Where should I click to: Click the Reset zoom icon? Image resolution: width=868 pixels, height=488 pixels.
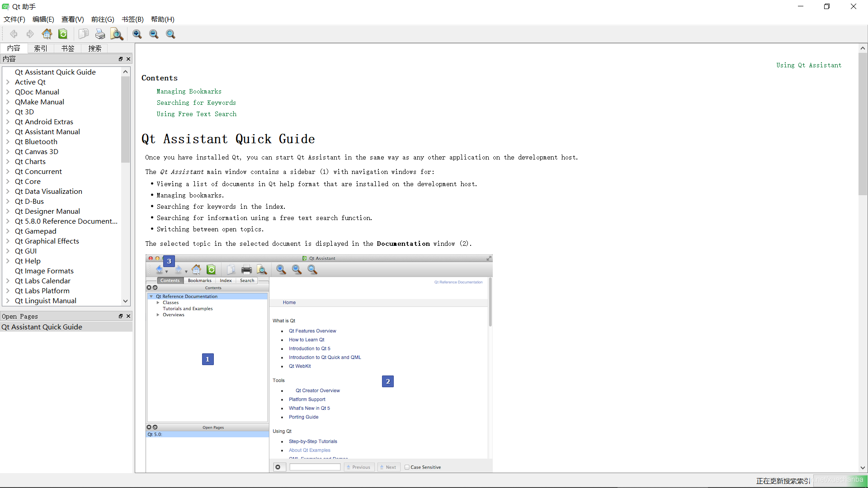pyautogui.click(x=170, y=34)
